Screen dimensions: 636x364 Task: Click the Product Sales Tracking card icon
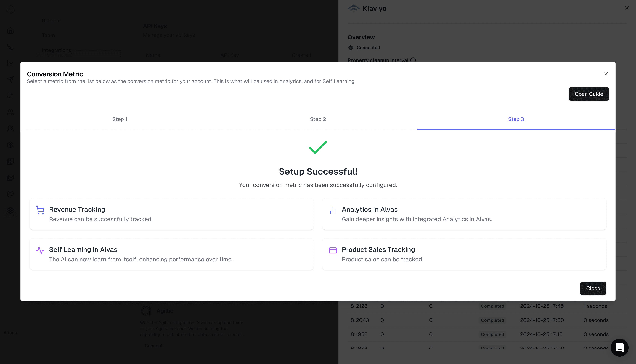[333, 250]
